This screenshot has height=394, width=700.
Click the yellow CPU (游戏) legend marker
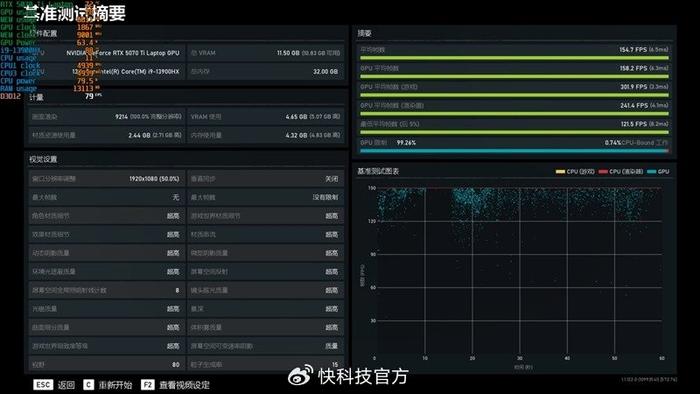point(560,172)
